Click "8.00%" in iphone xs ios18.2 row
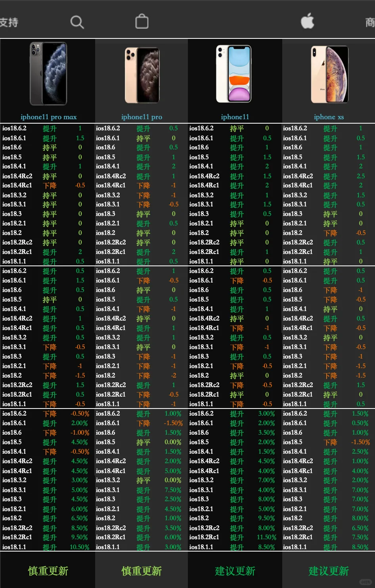This screenshot has width=375, height=588. [x=360, y=518]
